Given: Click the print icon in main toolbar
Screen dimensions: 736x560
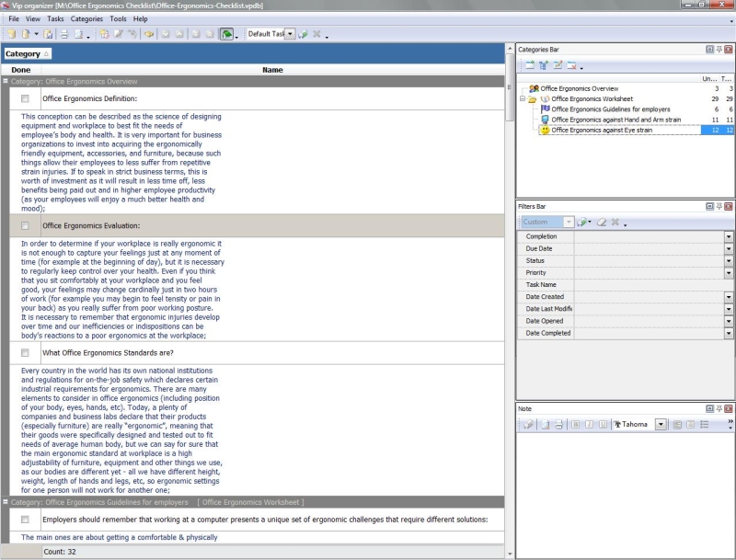Looking at the screenshot, I should [x=64, y=34].
